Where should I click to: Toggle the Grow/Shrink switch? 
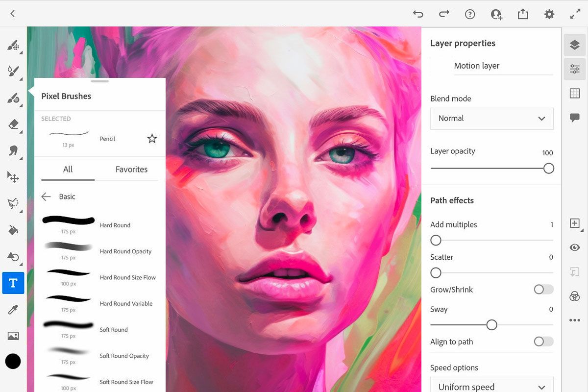tap(543, 290)
